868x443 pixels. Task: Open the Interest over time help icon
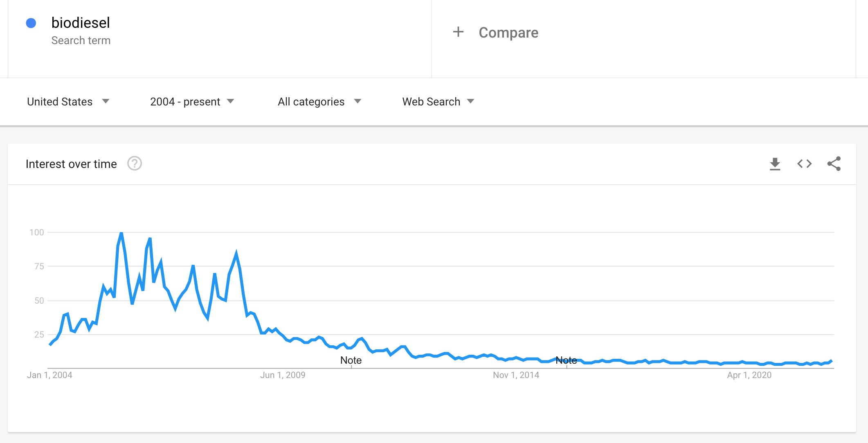pos(135,163)
